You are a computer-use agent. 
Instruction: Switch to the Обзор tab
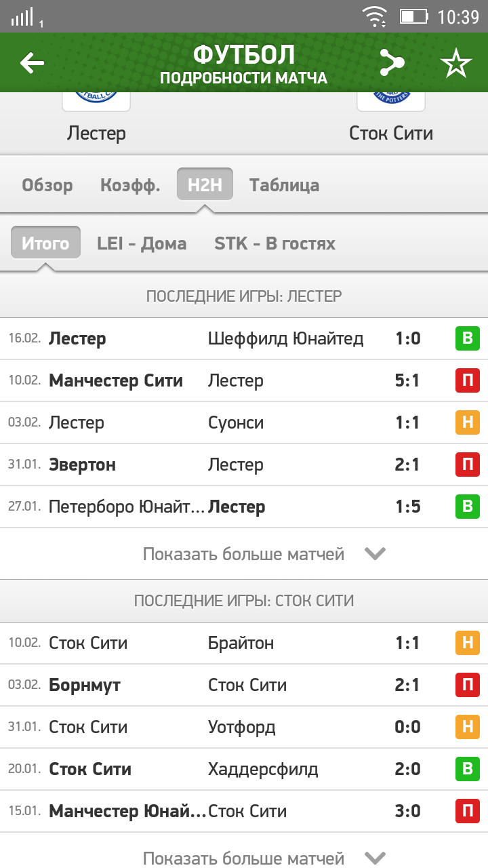click(47, 185)
